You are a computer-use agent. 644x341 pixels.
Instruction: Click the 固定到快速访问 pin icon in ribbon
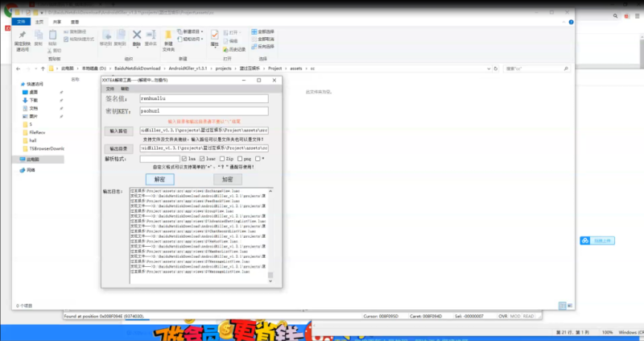coord(22,36)
